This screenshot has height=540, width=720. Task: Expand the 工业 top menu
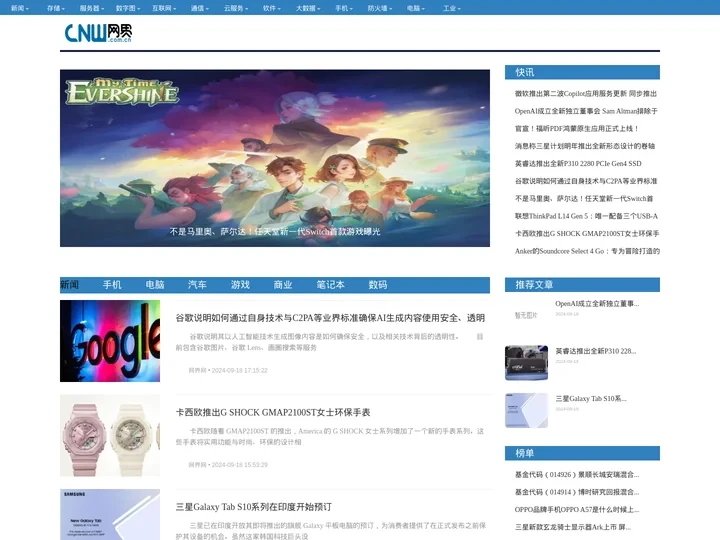pyautogui.click(x=452, y=8)
